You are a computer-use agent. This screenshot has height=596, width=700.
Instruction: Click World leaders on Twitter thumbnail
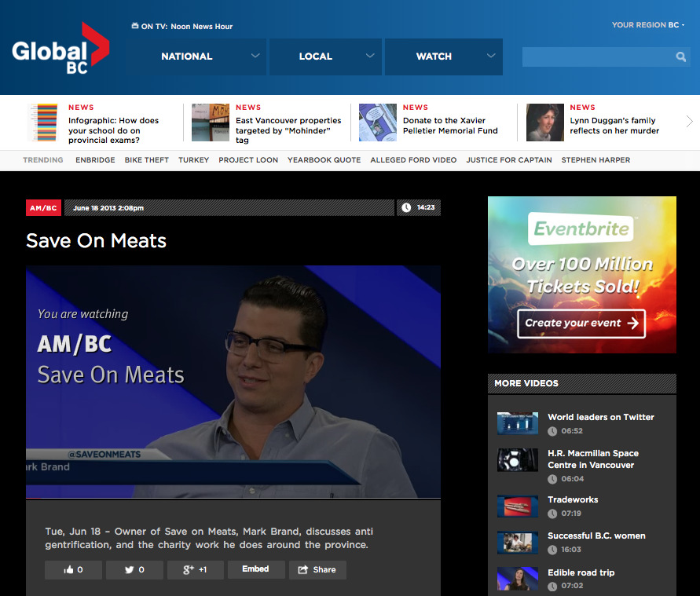coord(518,423)
